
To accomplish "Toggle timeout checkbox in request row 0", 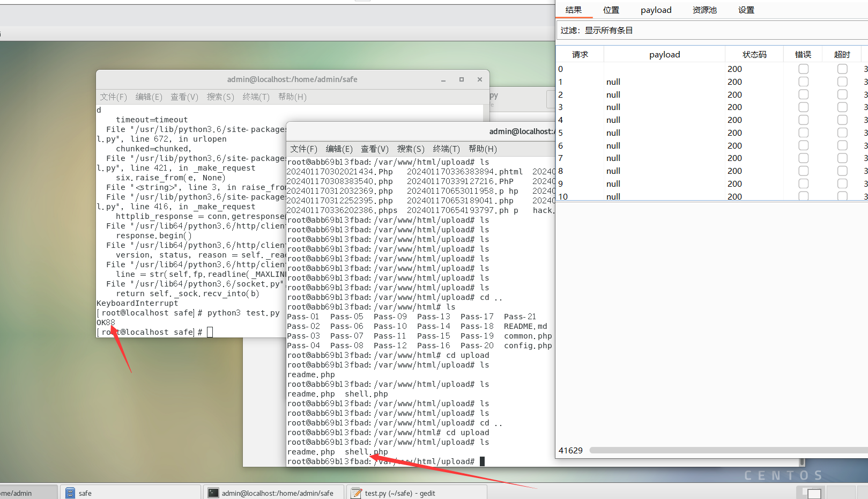I will coord(842,69).
